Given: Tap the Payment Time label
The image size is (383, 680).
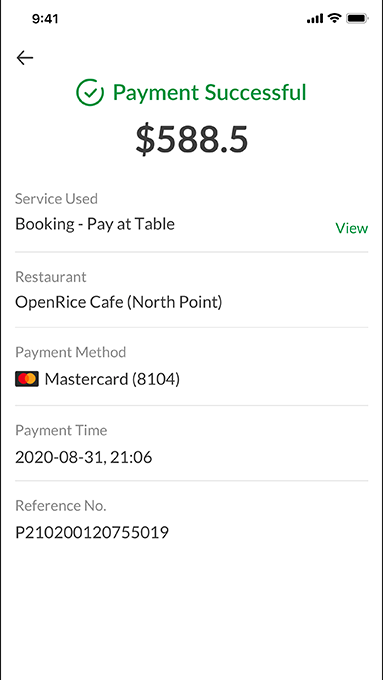Looking at the screenshot, I should [61, 430].
